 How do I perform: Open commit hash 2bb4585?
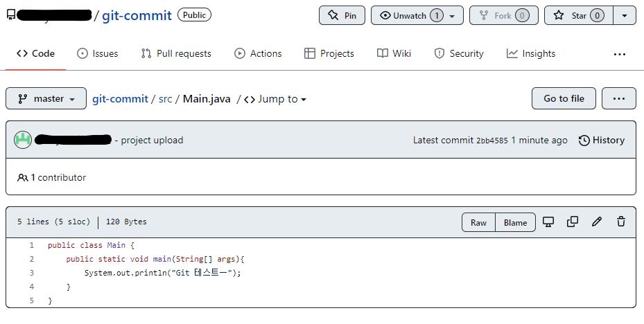point(492,141)
